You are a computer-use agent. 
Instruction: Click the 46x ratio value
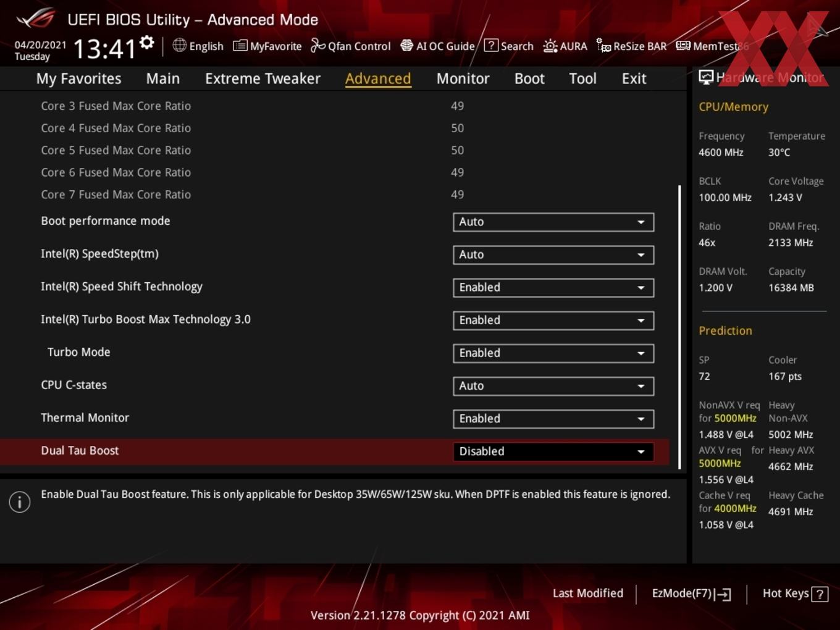[x=707, y=242]
